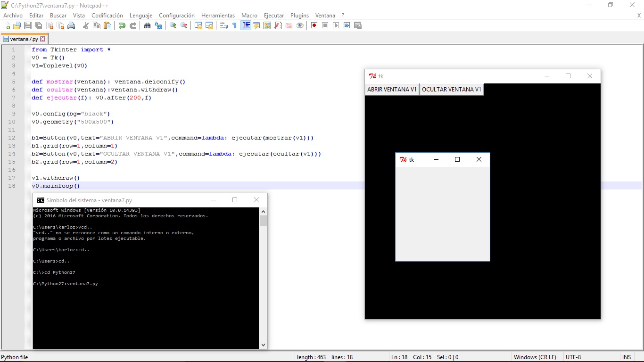Click the Save All icon
The width and height of the screenshot is (644, 362).
39,25
